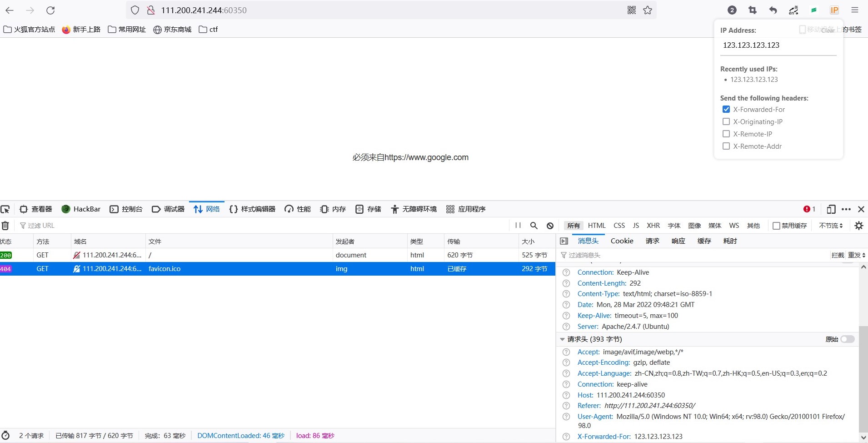Activate the element picker tool in DevTools

pos(5,209)
